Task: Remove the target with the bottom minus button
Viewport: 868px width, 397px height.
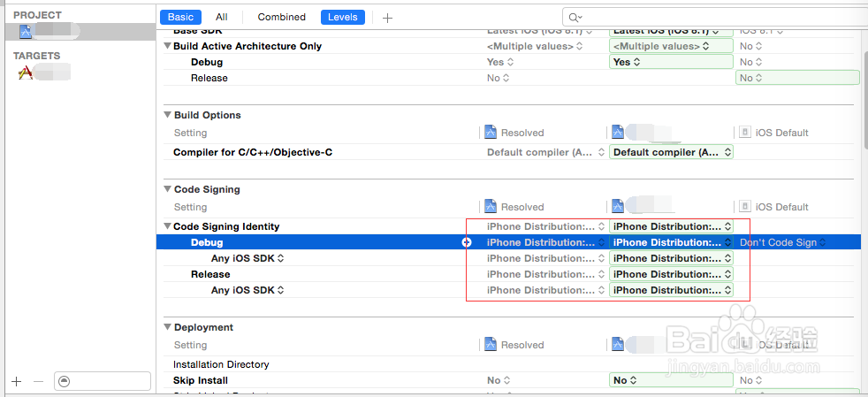Action: point(38,381)
